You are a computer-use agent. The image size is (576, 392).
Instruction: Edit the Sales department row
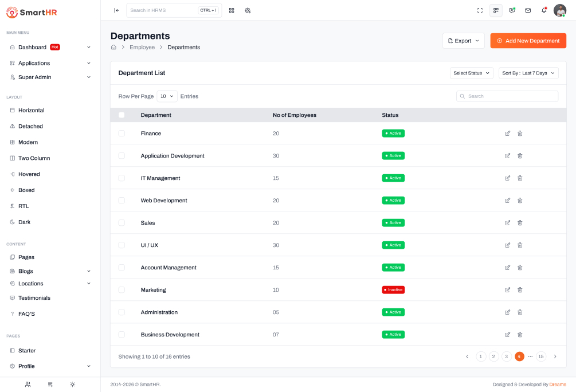(x=507, y=223)
